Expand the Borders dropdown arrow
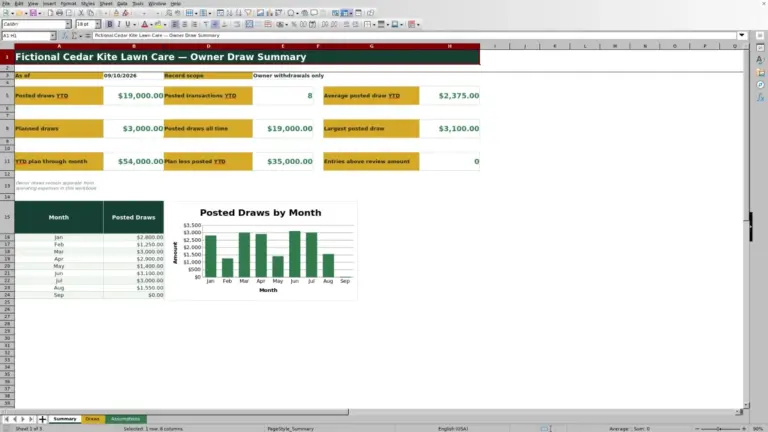Screen dimensions: 768x432 click(x=374, y=24)
